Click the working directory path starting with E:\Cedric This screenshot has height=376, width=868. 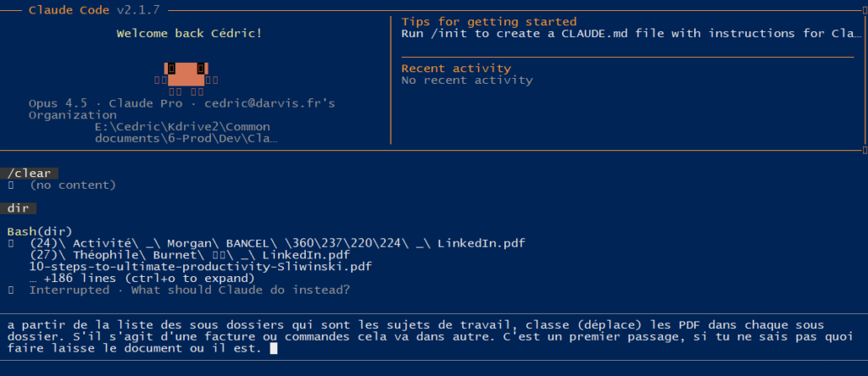coord(185,132)
